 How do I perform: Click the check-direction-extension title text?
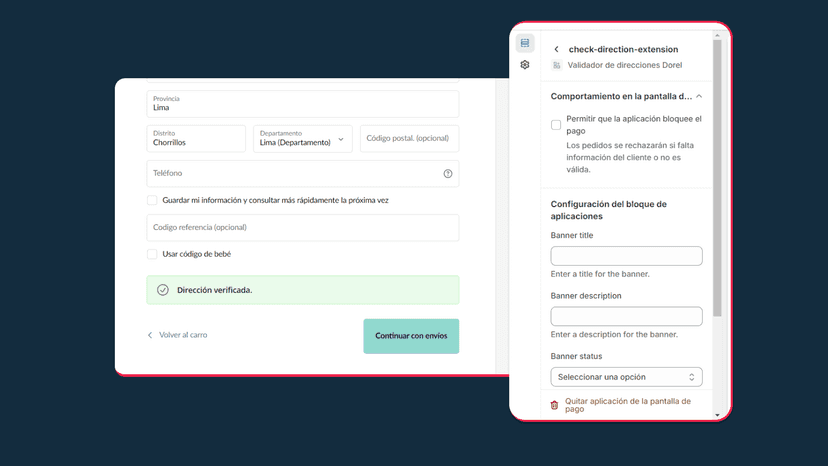623,49
